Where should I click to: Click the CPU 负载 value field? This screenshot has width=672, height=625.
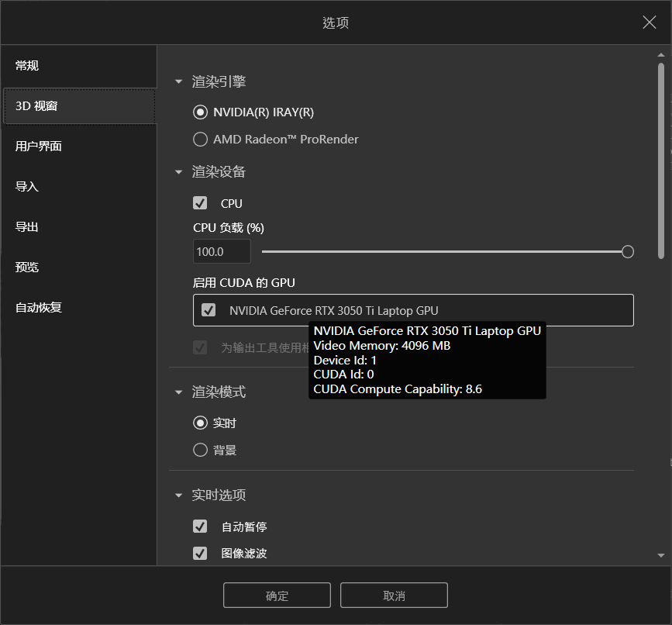pos(222,252)
